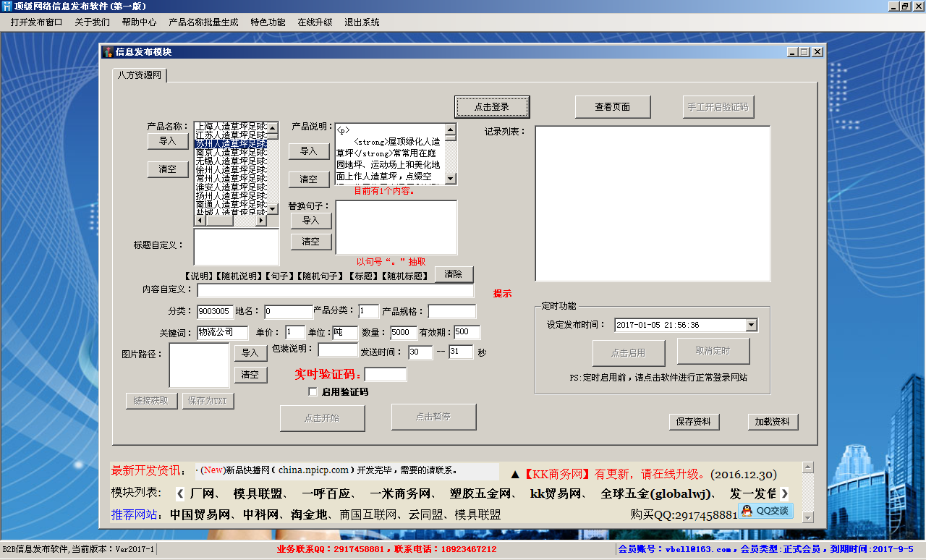Click 保存资料 button
Image resolution: width=926 pixels, height=560 pixels.
[x=694, y=422]
